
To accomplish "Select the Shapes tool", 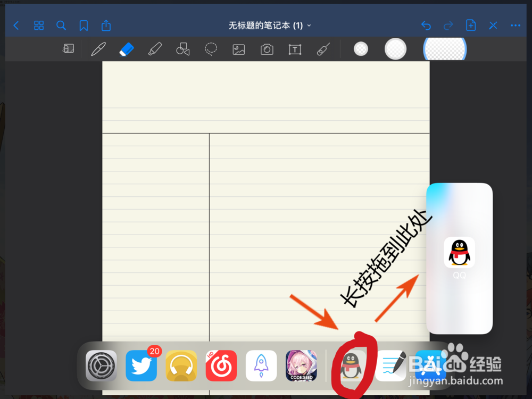I will point(183,49).
